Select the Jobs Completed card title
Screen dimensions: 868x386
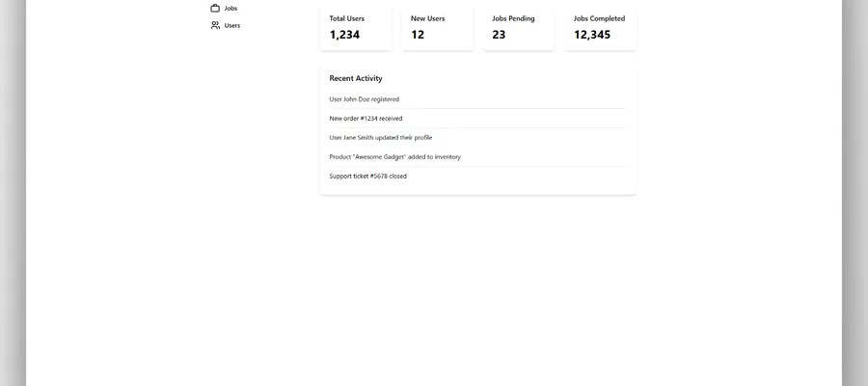tap(599, 18)
